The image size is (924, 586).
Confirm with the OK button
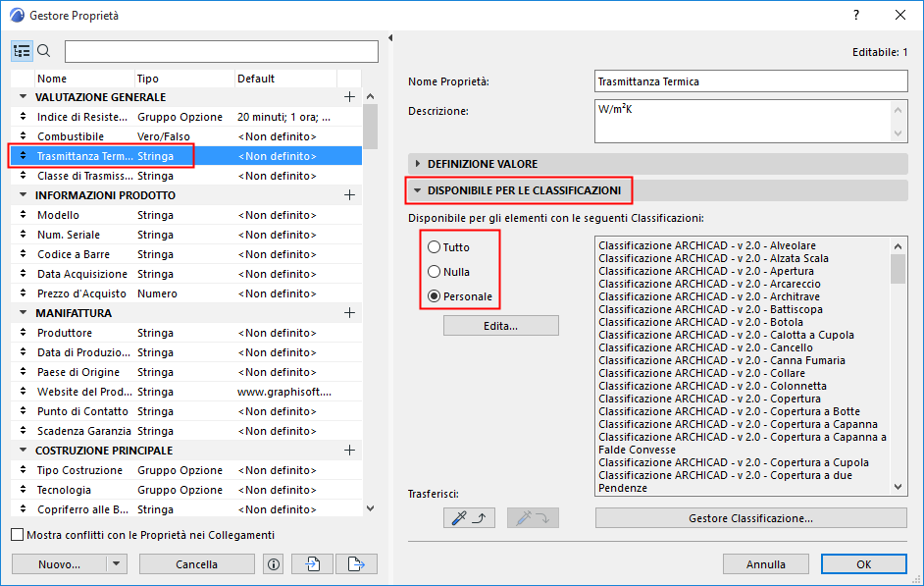point(864,564)
